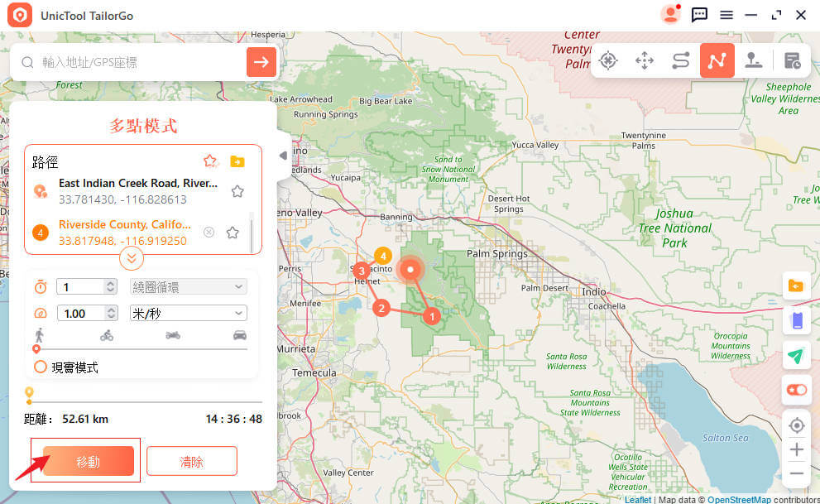Expand the route list with double chevron
Viewport: 820px width, 504px height.
[x=132, y=258]
